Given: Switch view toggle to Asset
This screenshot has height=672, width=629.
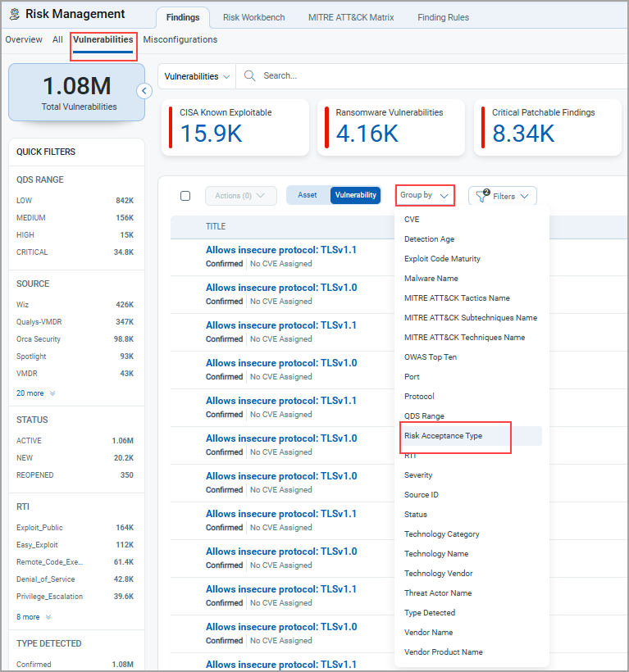Looking at the screenshot, I should [x=308, y=195].
